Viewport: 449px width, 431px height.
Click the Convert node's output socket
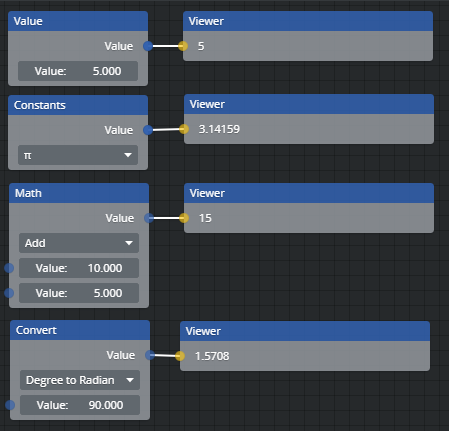pyautogui.click(x=150, y=355)
